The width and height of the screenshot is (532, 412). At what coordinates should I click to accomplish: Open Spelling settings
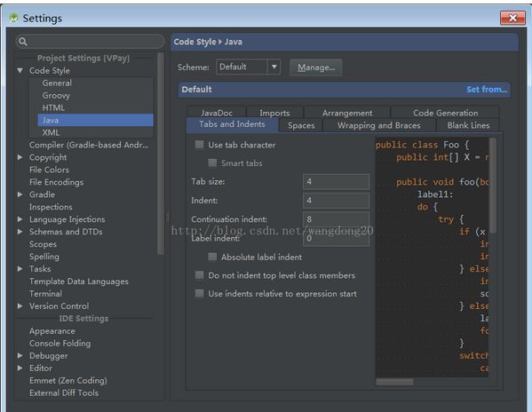44,257
